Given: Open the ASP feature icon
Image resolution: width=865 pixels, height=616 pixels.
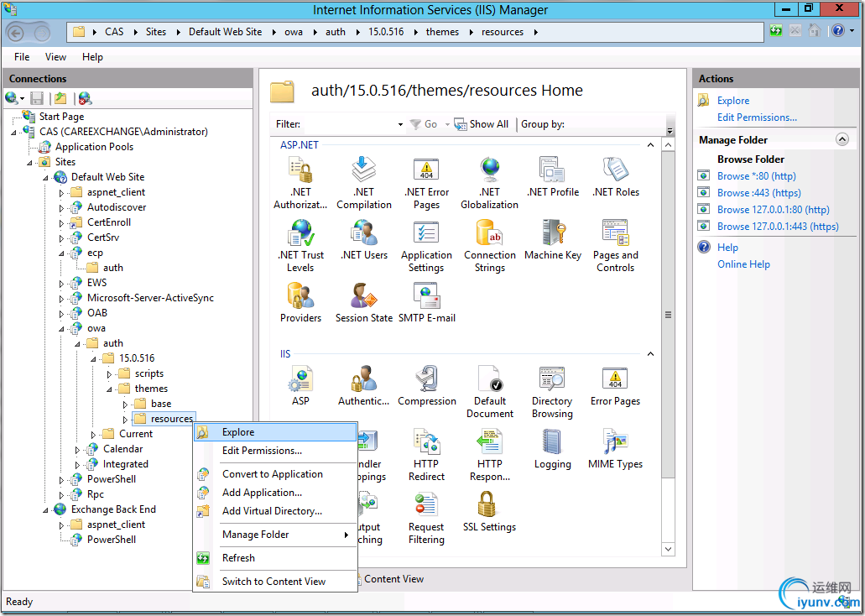Looking at the screenshot, I should (300, 385).
